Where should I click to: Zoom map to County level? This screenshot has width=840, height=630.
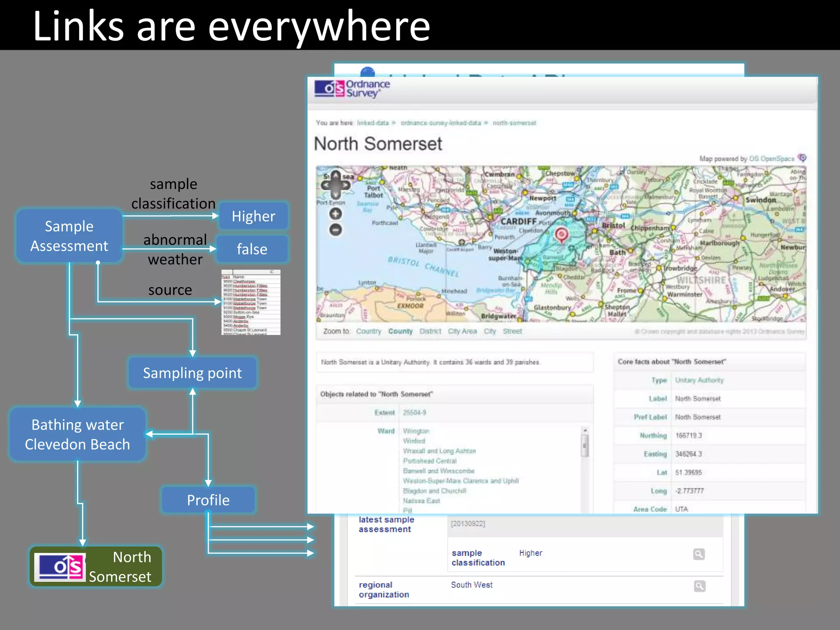(x=400, y=331)
